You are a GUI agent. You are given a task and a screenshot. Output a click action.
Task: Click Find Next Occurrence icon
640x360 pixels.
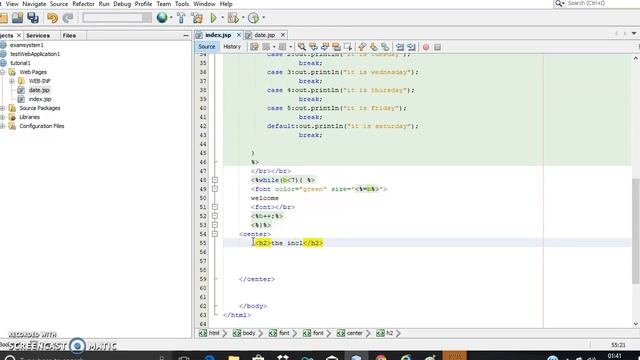click(324, 47)
